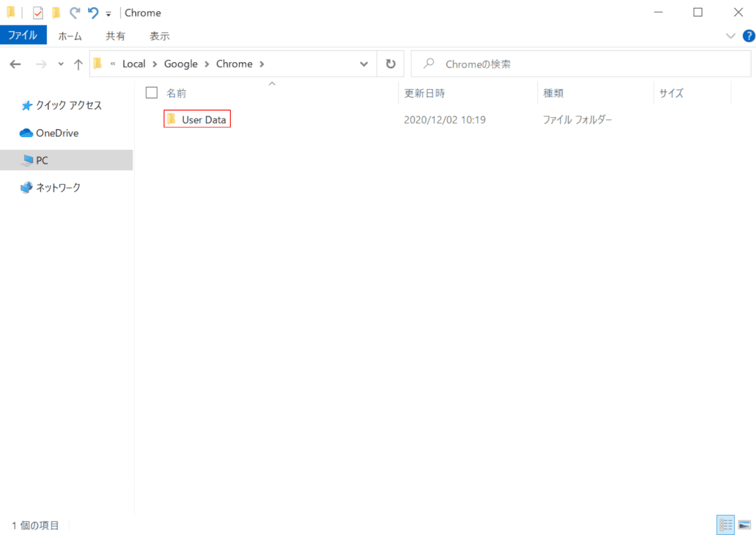Expand the chevron after Local breadcrumb
This screenshot has width=756, height=535.
[x=155, y=64]
